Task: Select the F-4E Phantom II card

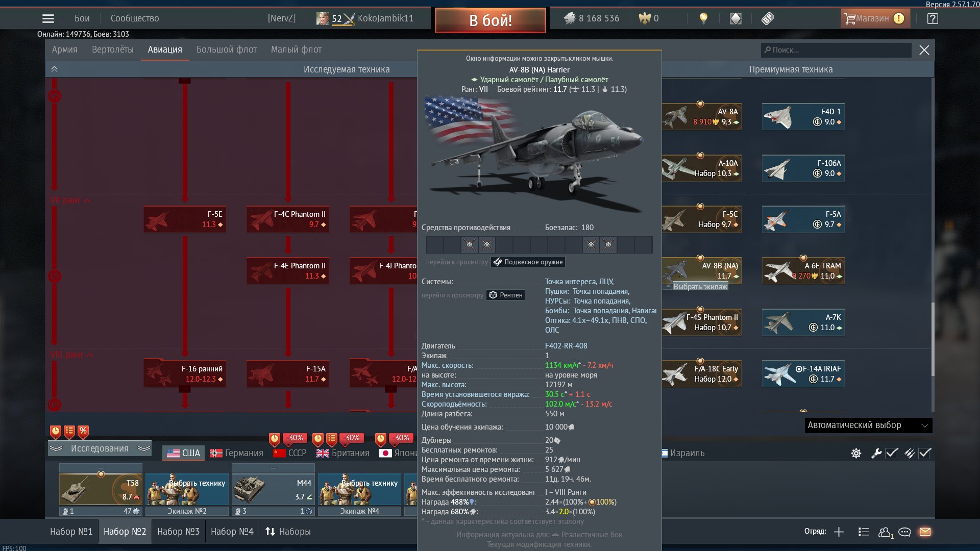Action: tap(288, 271)
